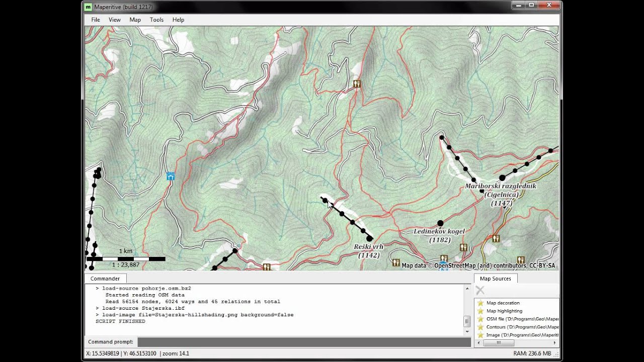Toggle the star for the Image source
644x362 pixels.
click(x=480, y=335)
